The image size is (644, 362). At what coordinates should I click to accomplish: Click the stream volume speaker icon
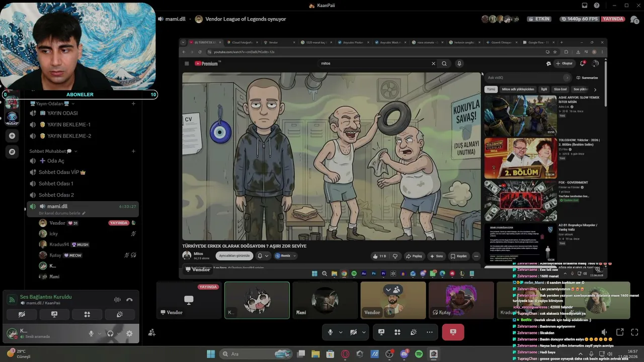click(x=604, y=332)
